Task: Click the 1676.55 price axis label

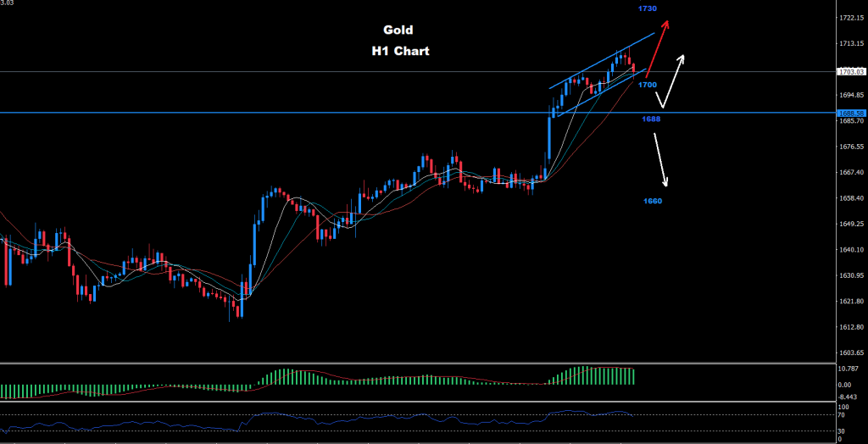Action: click(x=851, y=147)
